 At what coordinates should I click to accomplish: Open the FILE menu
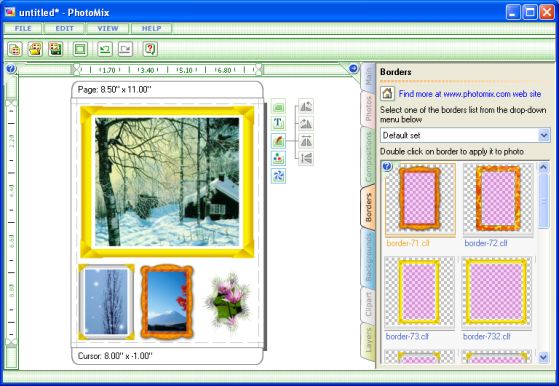pos(23,29)
